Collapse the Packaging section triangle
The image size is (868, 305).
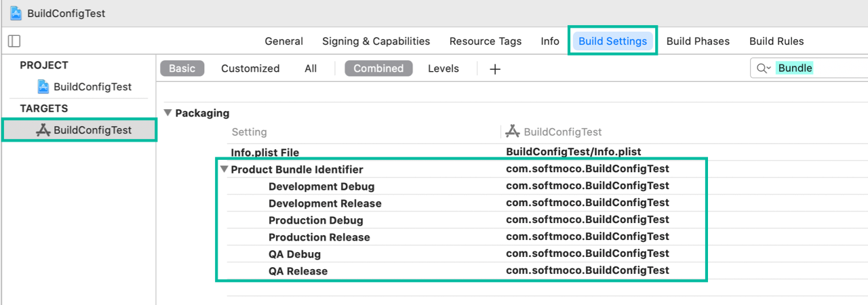pos(168,113)
